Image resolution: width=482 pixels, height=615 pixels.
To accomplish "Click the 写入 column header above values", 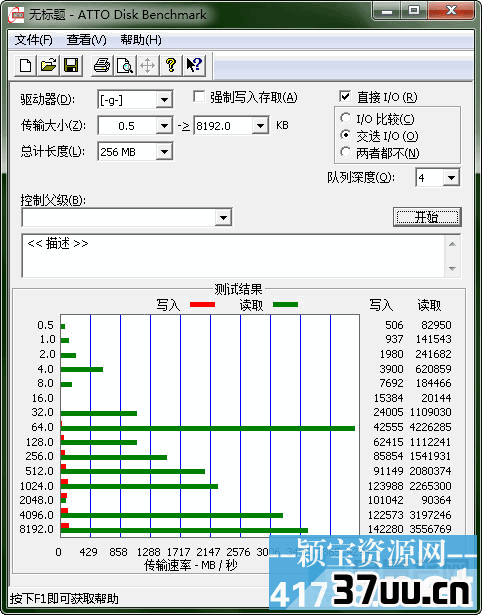I will pyautogui.click(x=381, y=305).
